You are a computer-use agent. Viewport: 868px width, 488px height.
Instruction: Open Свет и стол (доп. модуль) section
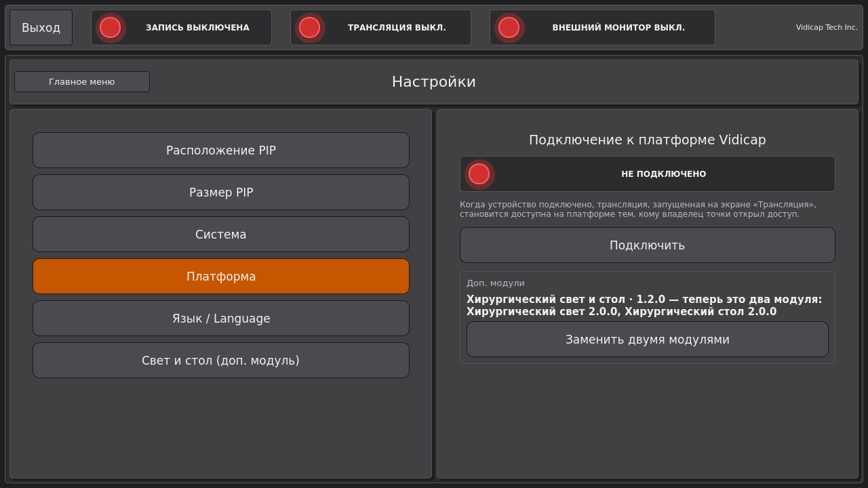pyautogui.click(x=221, y=360)
